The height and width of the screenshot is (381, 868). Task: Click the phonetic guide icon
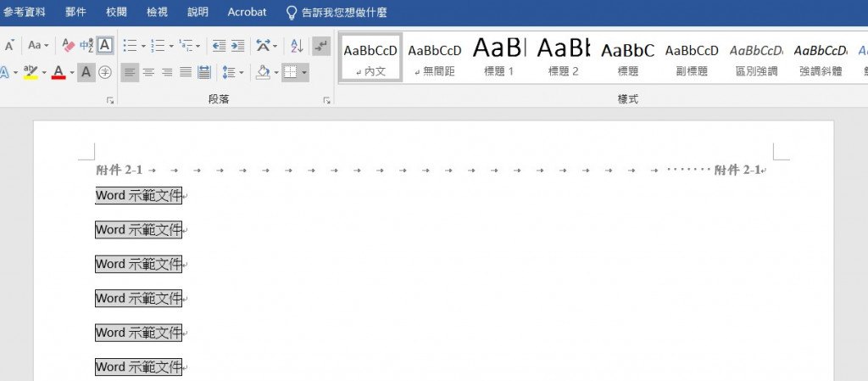[x=86, y=46]
